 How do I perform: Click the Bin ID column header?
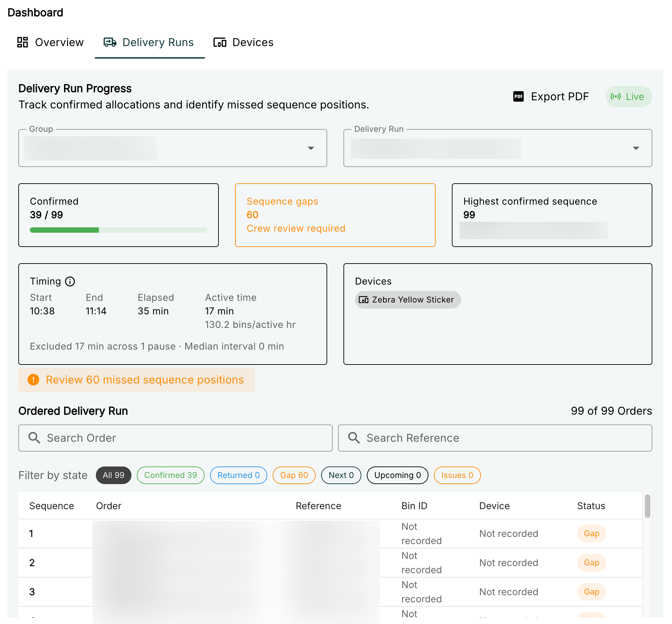point(414,506)
